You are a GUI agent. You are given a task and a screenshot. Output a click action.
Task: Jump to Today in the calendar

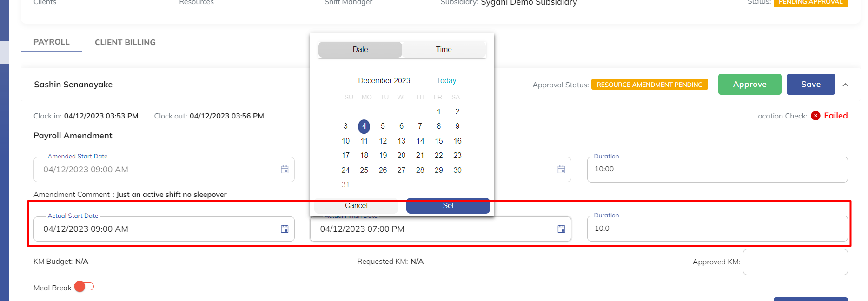pyautogui.click(x=446, y=81)
